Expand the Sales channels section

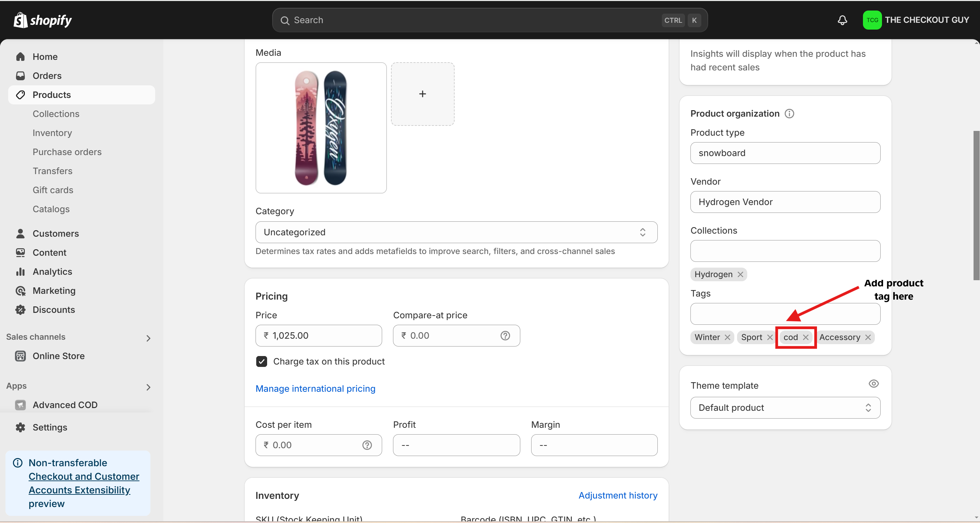coord(148,338)
